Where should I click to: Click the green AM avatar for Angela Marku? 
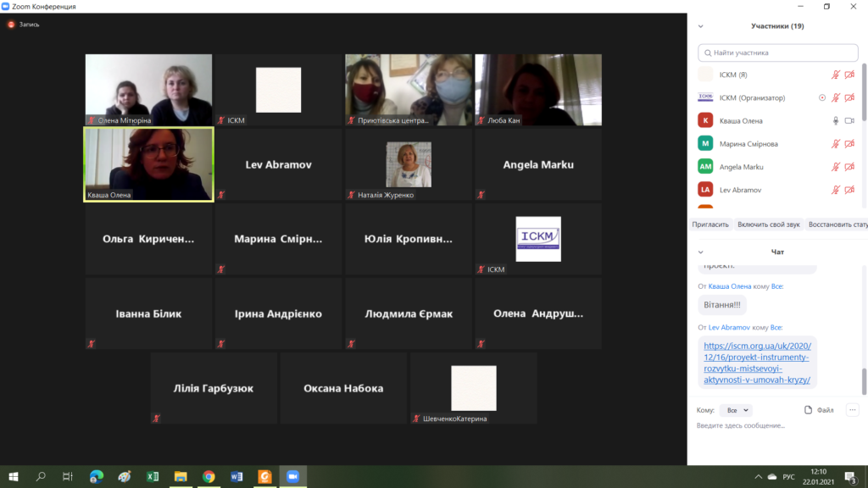click(x=705, y=167)
